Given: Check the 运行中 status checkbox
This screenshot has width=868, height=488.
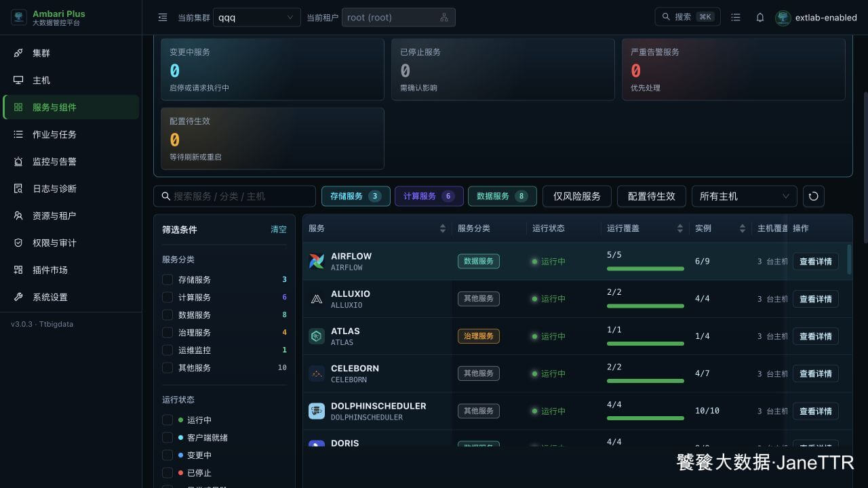Looking at the screenshot, I should 167,420.
